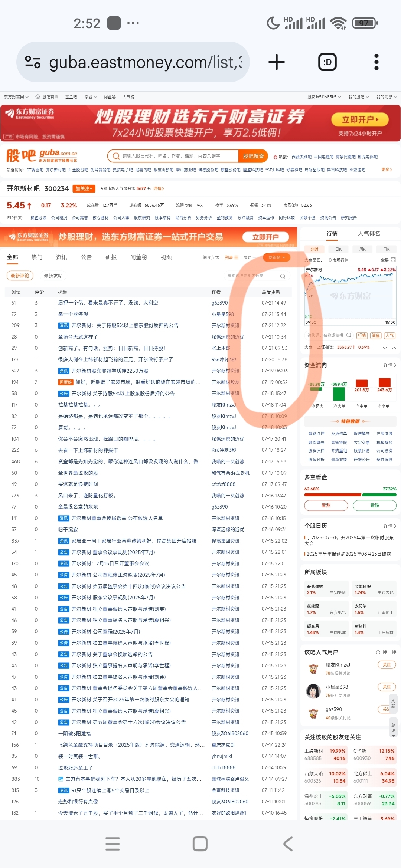Image resolution: width=401 pixels, height=868 pixels.
Task: Click the 开尔新材 intraday price chart
Action: point(351,296)
